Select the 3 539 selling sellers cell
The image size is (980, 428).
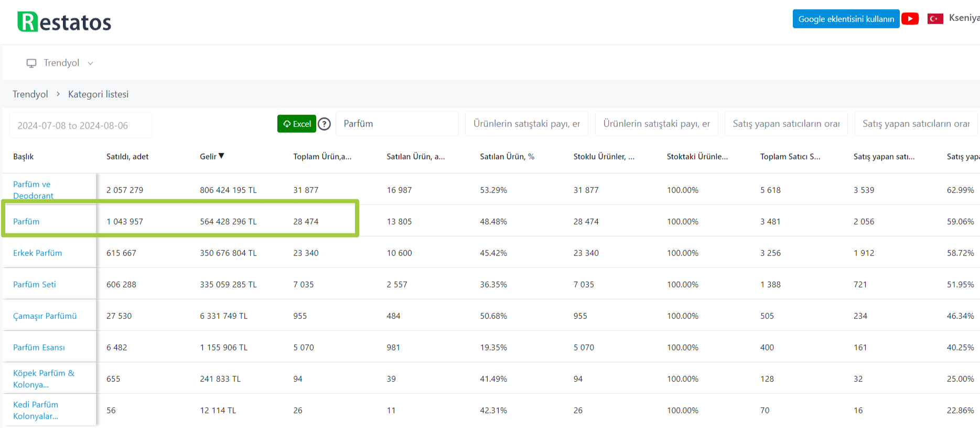pos(864,190)
